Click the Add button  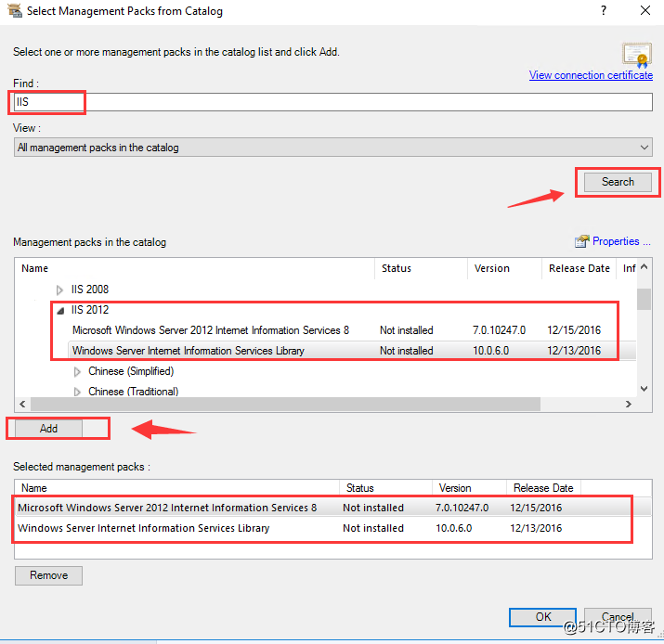click(x=48, y=429)
